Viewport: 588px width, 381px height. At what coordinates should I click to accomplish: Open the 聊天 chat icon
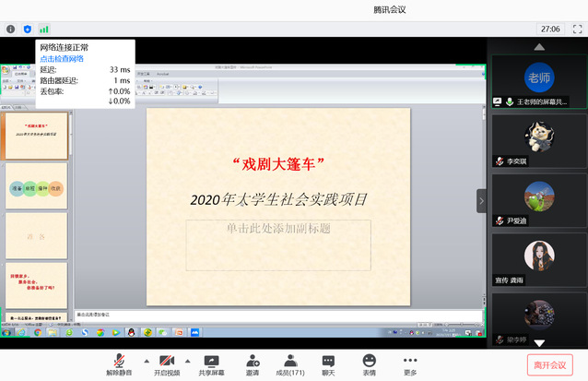coord(328,364)
